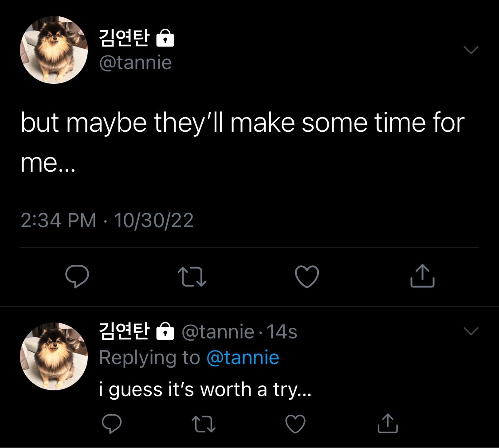Image resolution: width=499 pixels, height=448 pixels.
Task: Retweet the main tweet
Action: point(192,276)
